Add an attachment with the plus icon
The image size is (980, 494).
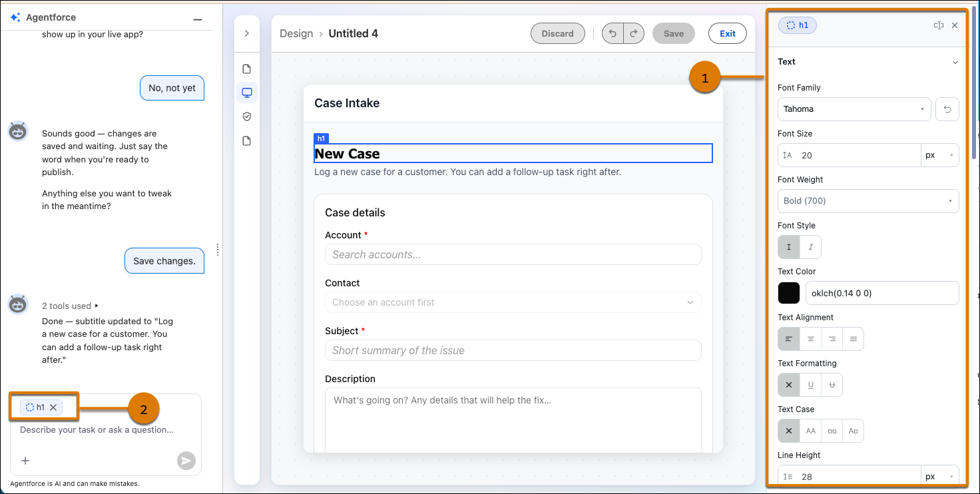pos(25,460)
